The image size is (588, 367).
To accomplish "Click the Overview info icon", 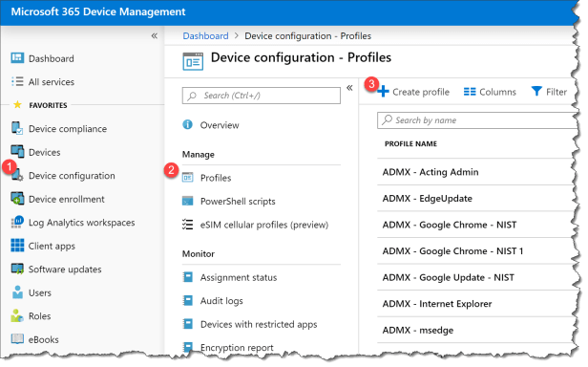I will 187,124.
